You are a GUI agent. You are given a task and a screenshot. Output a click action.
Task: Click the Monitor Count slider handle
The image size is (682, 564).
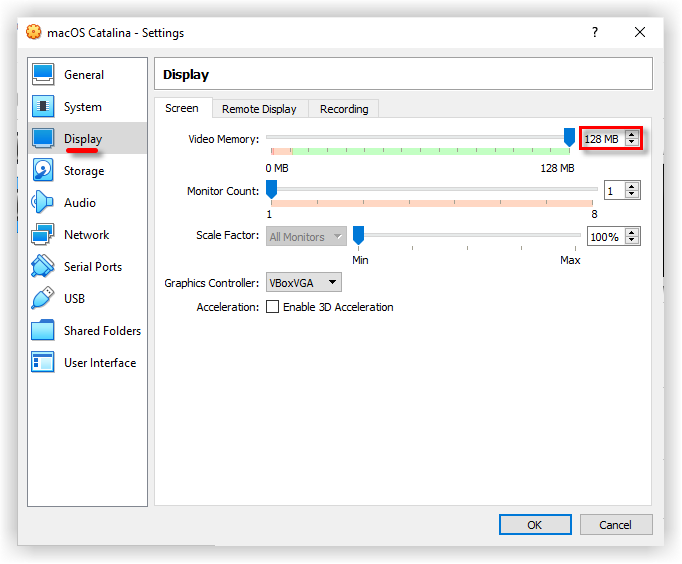271,190
